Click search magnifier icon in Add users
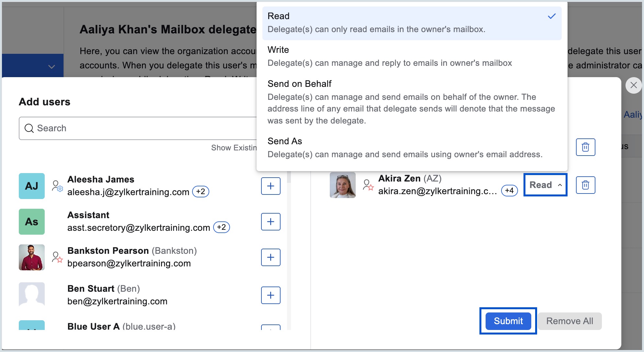This screenshot has height=352, width=644. coord(29,128)
